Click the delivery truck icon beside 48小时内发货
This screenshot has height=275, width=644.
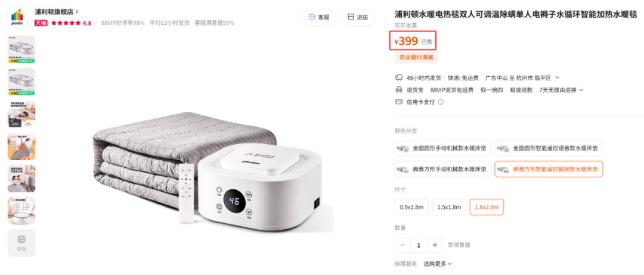click(398, 77)
